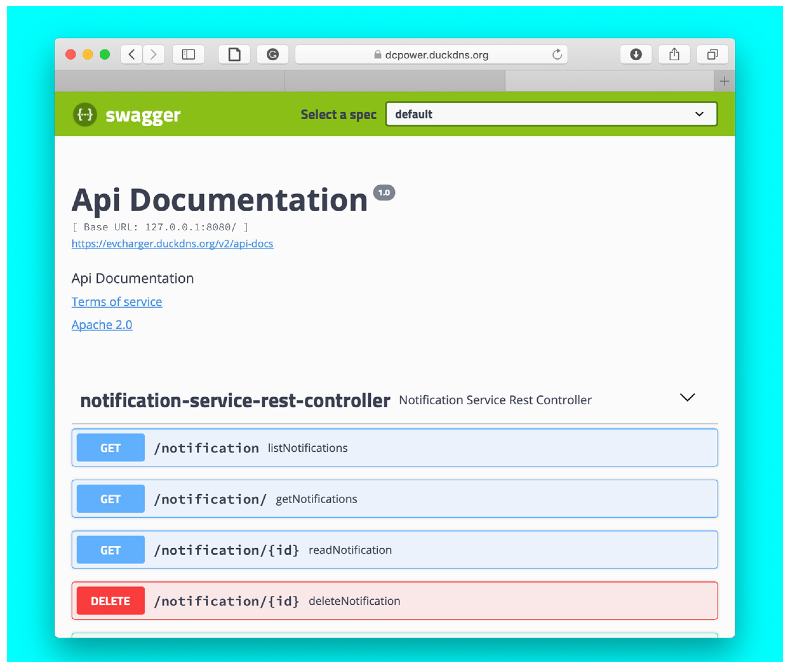Open the downloads icon
Screen dimensions: 790x672
point(635,55)
